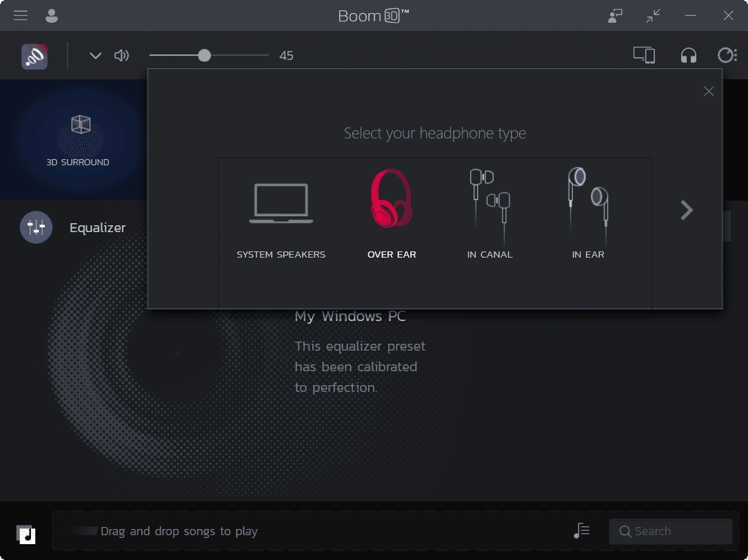Click the My Windows PC preset title
Screen dimensions: 748x560
click(x=350, y=316)
